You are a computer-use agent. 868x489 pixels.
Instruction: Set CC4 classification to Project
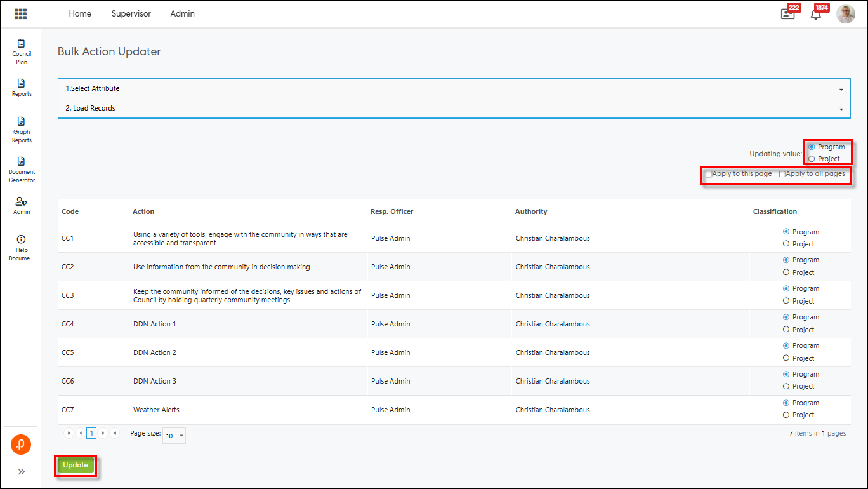[x=786, y=330]
